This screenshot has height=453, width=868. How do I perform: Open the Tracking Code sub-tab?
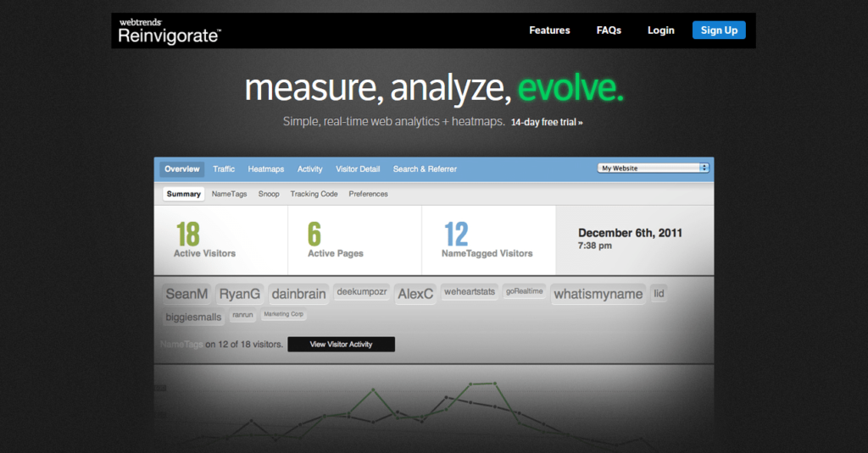tap(314, 194)
